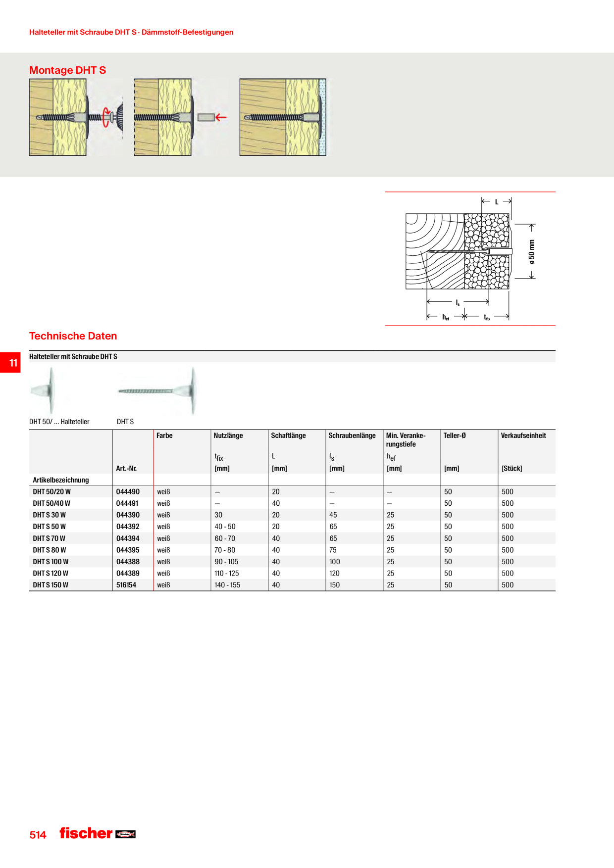614x868 pixels.
Task: Click the DHT S screw product image
Action: coord(157,390)
